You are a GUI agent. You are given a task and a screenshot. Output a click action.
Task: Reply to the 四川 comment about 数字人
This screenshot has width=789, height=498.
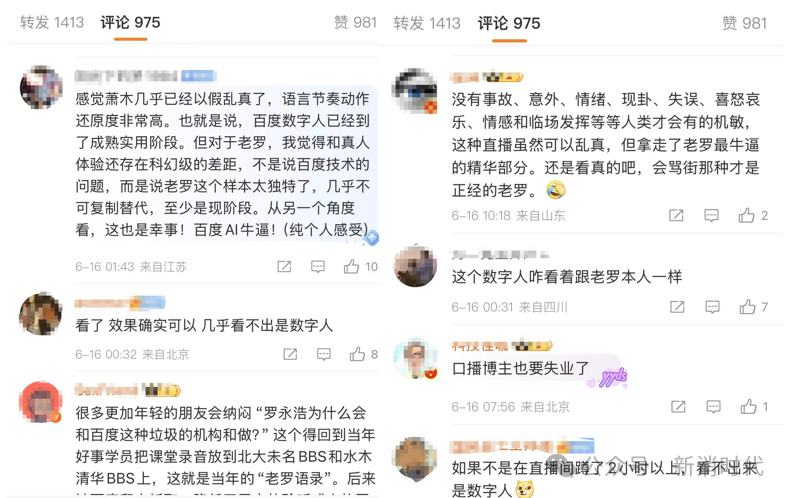pos(712,307)
